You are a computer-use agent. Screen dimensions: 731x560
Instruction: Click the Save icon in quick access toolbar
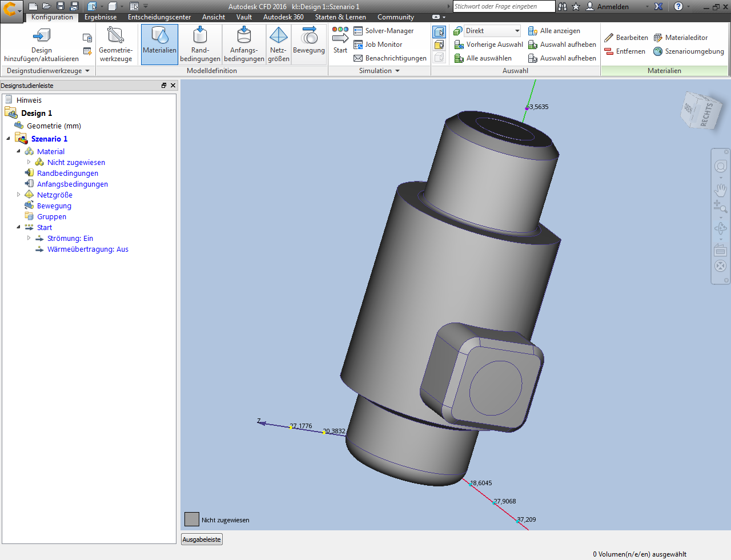point(61,6)
